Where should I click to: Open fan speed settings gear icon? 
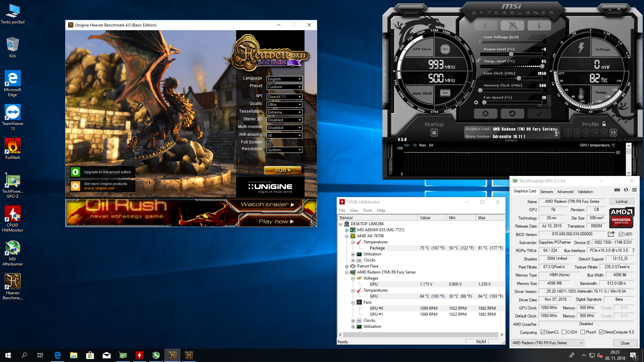click(476, 103)
